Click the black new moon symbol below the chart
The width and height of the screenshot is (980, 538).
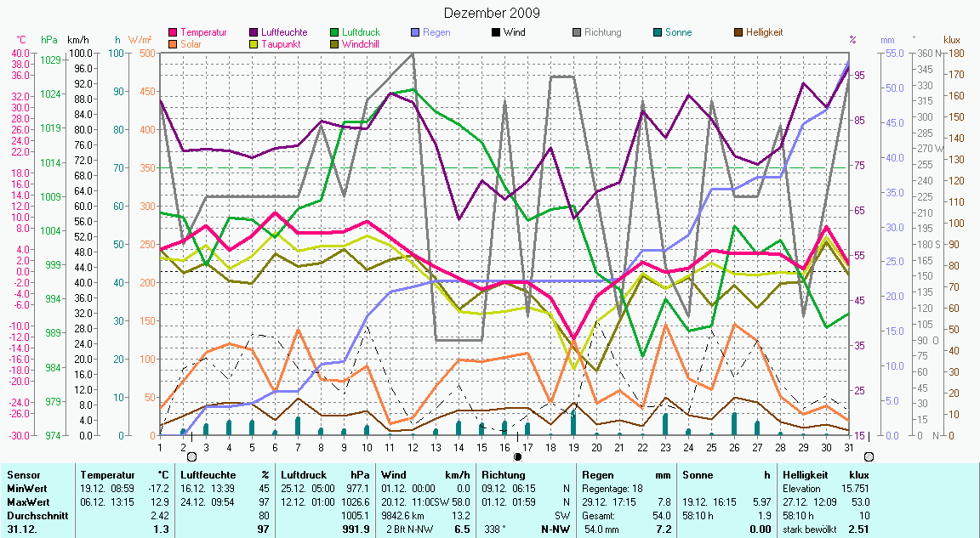coord(517,456)
